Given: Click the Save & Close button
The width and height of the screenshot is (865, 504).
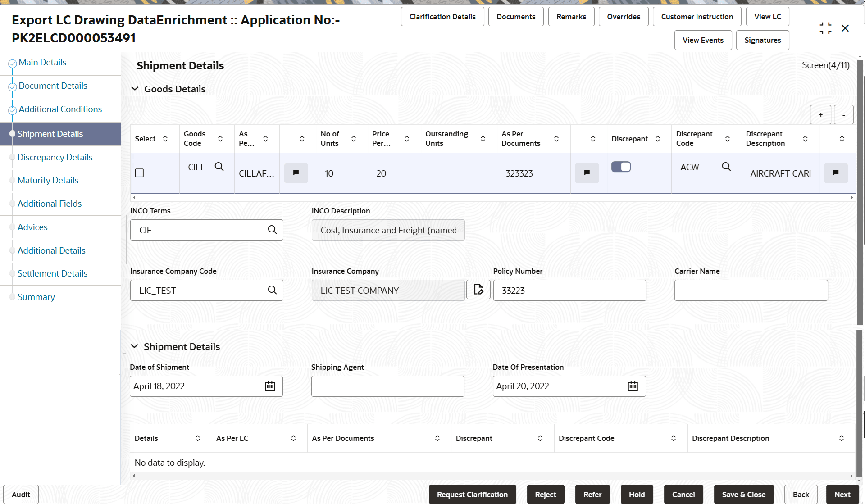Looking at the screenshot, I should tap(743, 494).
